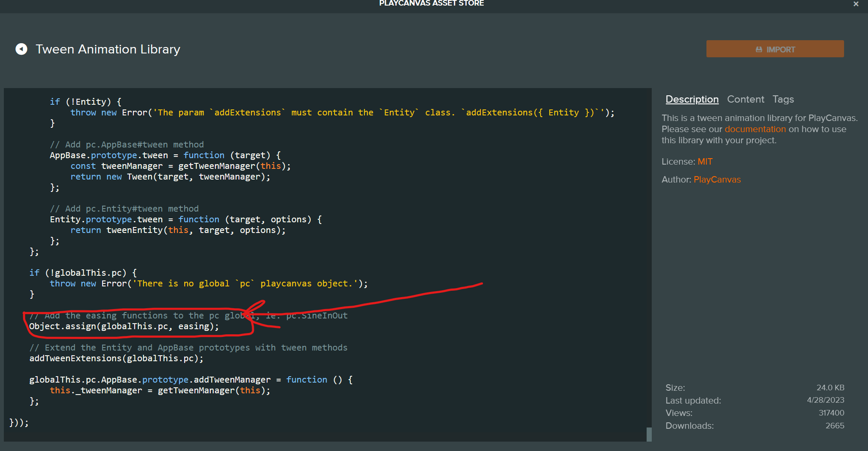Go back using the arrow beside Tween Animation Library

21,49
